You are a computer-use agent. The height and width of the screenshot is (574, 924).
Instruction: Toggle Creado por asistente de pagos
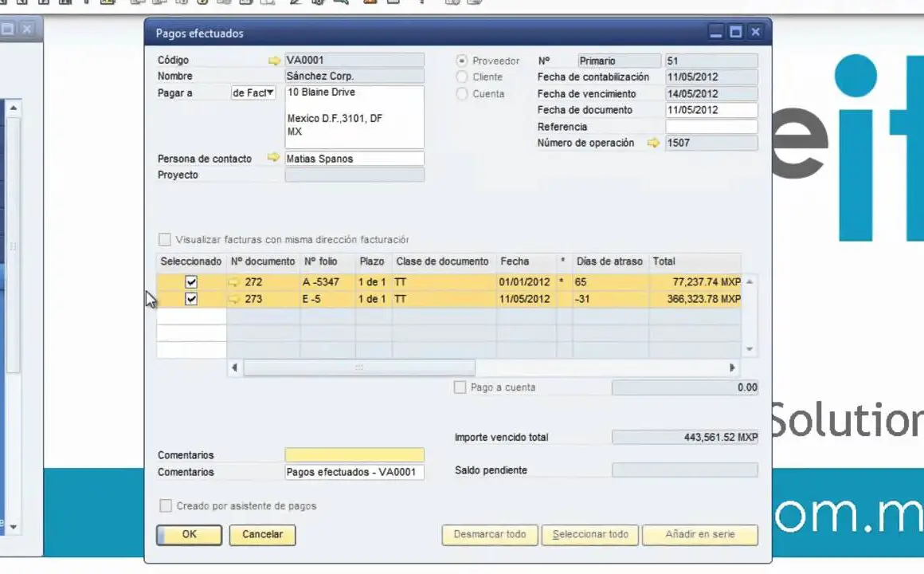[x=166, y=506]
